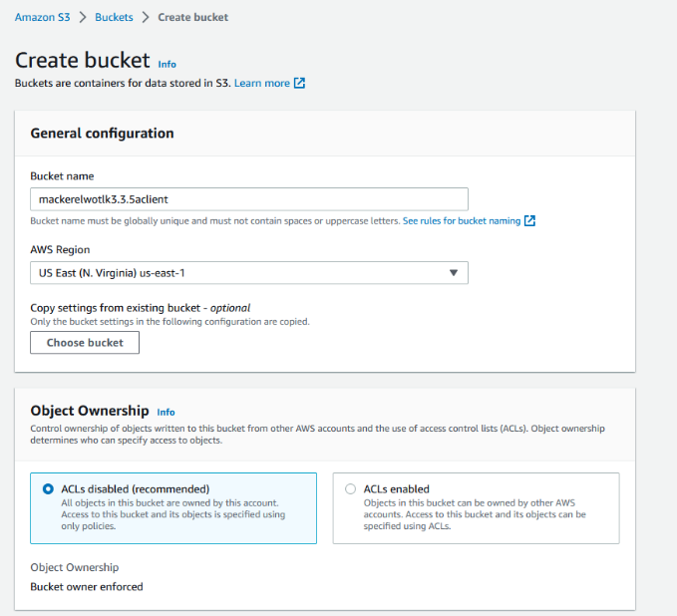Click the chevron separator after Buckets breadcrumb
This screenshot has width=677, height=616.
pyautogui.click(x=147, y=17)
